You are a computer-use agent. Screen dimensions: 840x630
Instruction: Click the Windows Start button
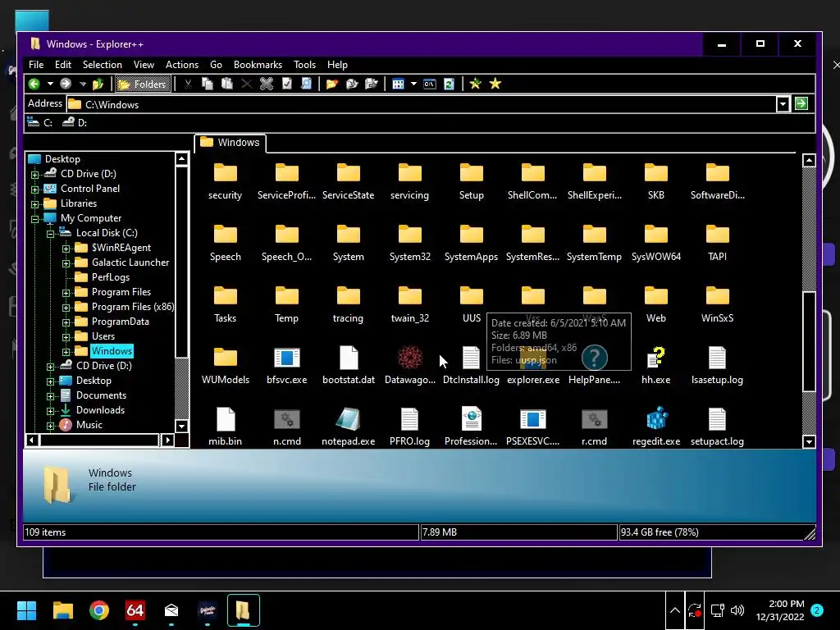click(x=26, y=610)
